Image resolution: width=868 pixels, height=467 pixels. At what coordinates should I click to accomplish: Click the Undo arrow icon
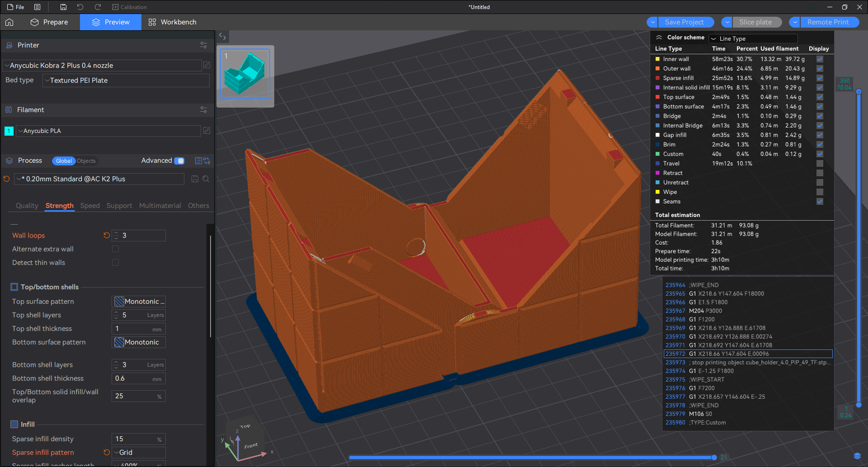point(80,7)
